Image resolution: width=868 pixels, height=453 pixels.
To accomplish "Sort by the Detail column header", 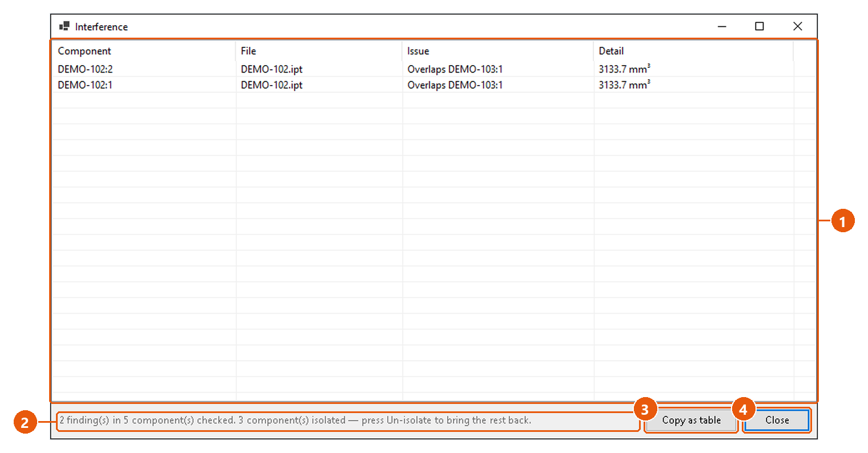I will click(x=693, y=51).
